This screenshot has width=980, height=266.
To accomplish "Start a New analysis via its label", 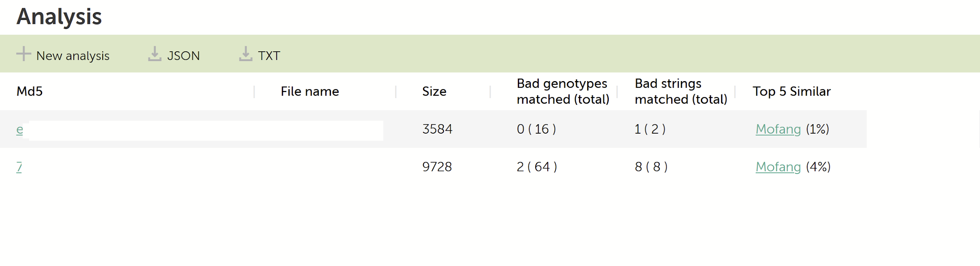I will pyautogui.click(x=73, y=56).
